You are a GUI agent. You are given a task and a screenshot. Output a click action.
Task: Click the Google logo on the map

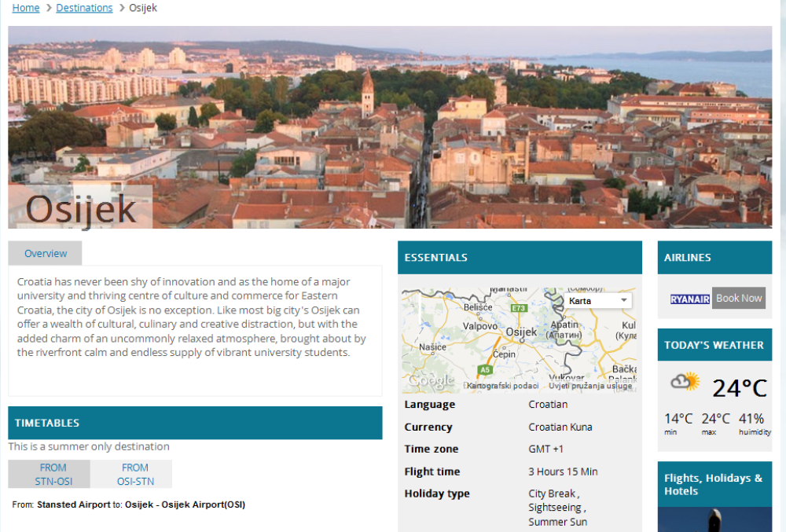431,380
